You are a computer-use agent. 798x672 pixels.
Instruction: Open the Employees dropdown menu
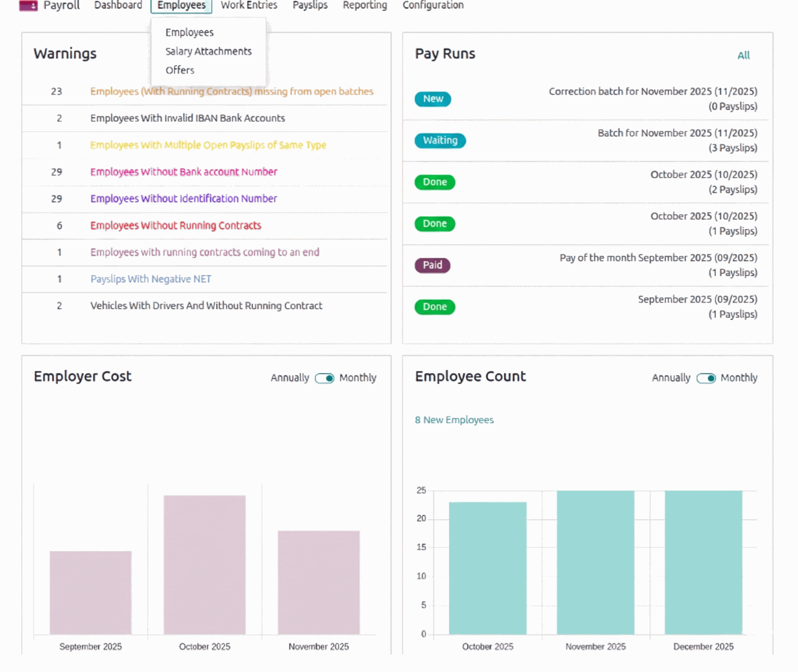[x=181, y=5]
